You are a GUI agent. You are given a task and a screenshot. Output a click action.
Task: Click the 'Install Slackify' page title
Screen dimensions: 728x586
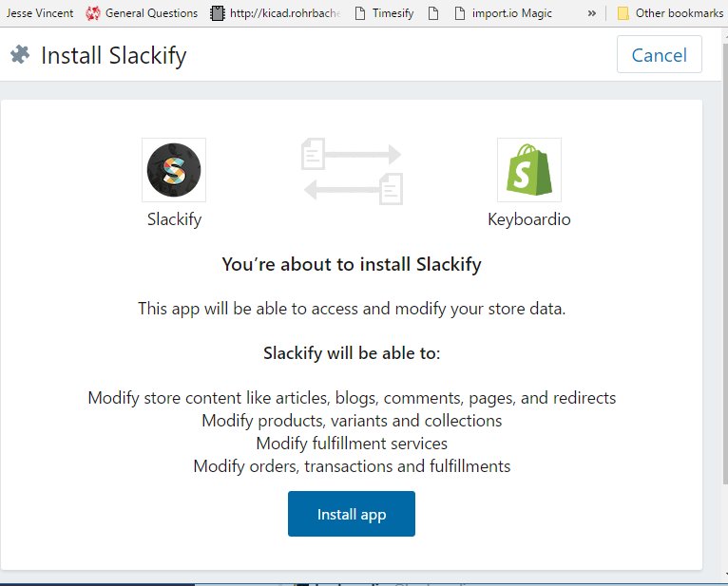coord(114,56)
